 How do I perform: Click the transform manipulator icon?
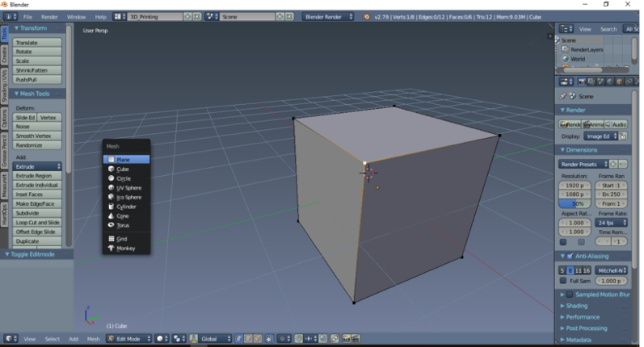coord(193,339)
